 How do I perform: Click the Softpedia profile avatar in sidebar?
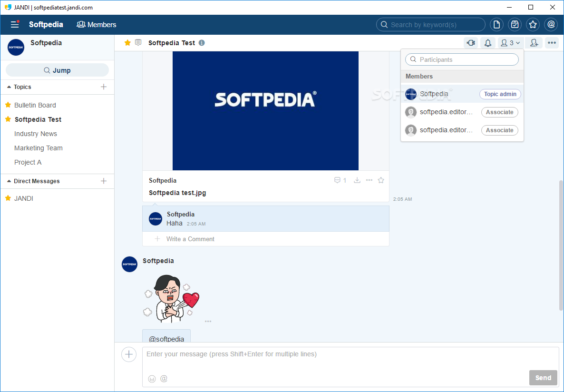click(16, 47)
